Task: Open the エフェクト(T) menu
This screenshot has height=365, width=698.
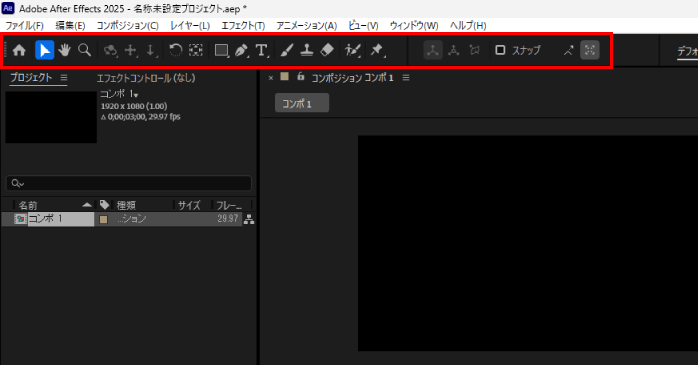Action: pos(243,26)
